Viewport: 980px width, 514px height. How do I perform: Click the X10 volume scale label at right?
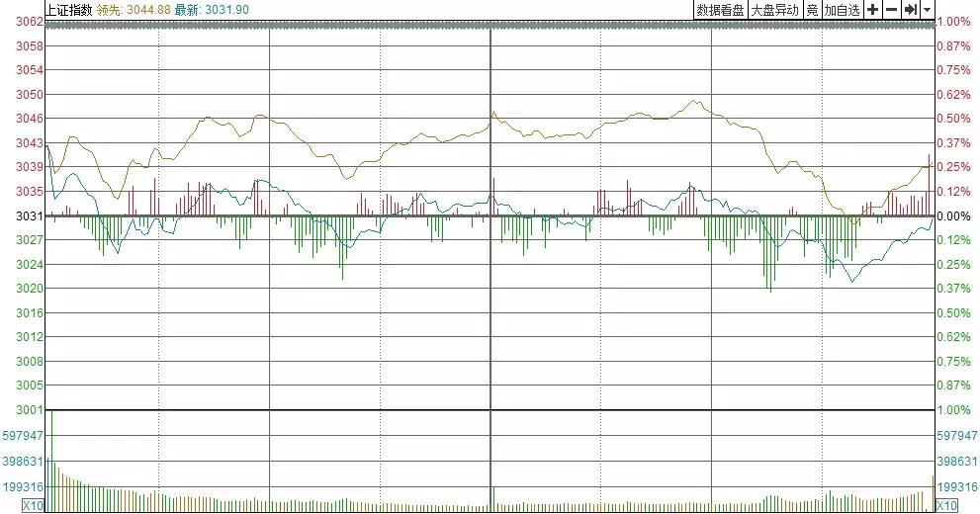pyautogui.click(x=947, y=505)
